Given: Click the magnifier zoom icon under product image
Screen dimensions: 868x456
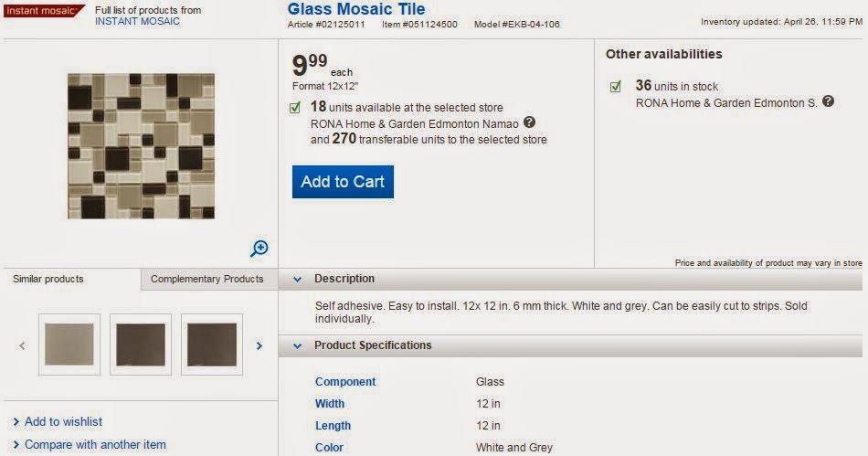Looking at the screenshot, I should 259,249.
